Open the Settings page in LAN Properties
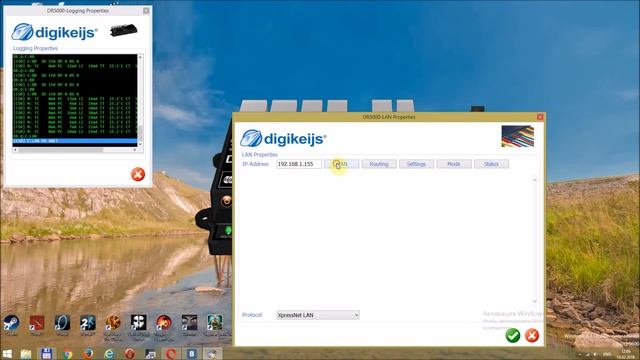 click(x=416, y=164)
